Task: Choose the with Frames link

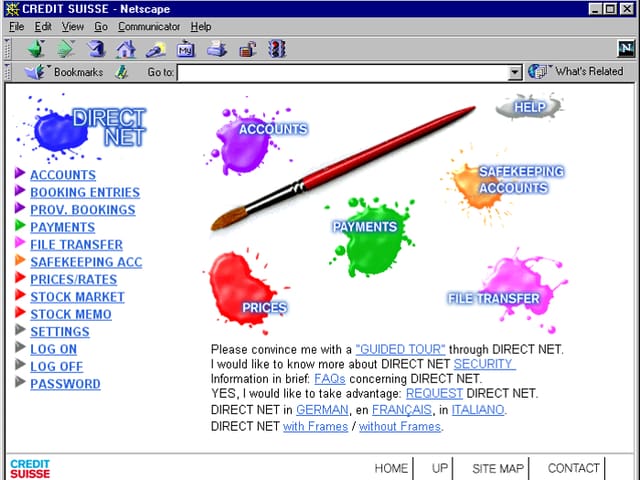Action: [316, 427]
